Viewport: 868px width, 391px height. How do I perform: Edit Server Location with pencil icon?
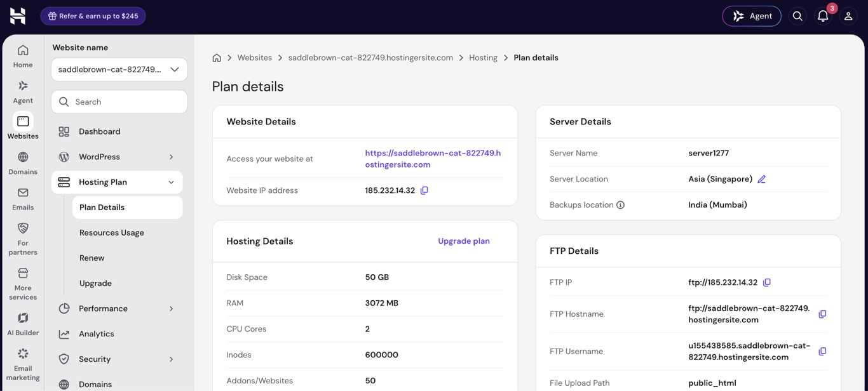pos(761,180)
